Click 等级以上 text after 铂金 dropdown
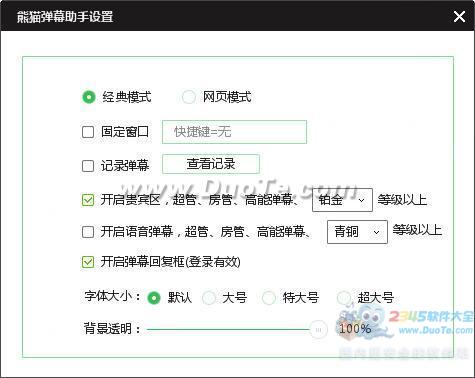The height and width of the screenshot is (378, 475). pyautogui.click(x=402, y=200)
